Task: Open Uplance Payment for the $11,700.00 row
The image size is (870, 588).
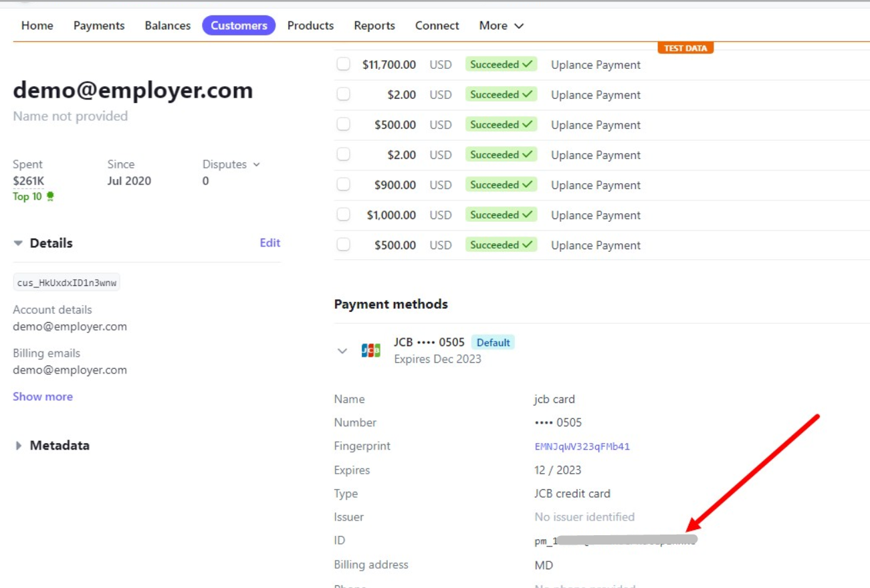Action: 596,65
